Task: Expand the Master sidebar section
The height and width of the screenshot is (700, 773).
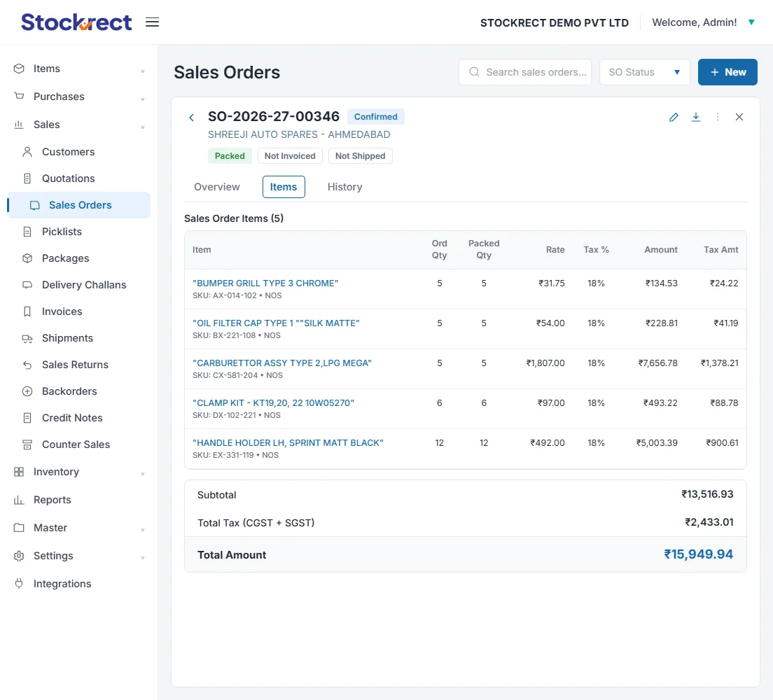Action: (x=142, y=530)
